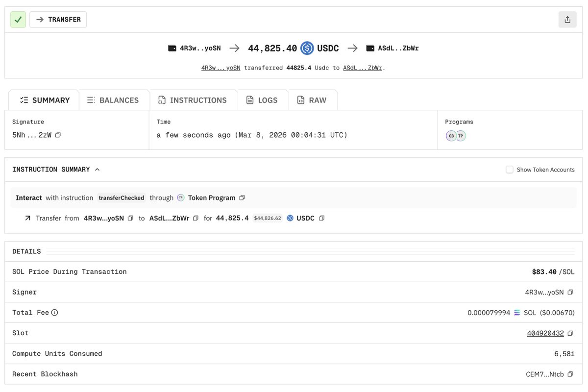This screenshot has width=588, height=392.
Task: Click the $83.40 SOL price value
Action: pyautogui.click(x=544, y=271)
